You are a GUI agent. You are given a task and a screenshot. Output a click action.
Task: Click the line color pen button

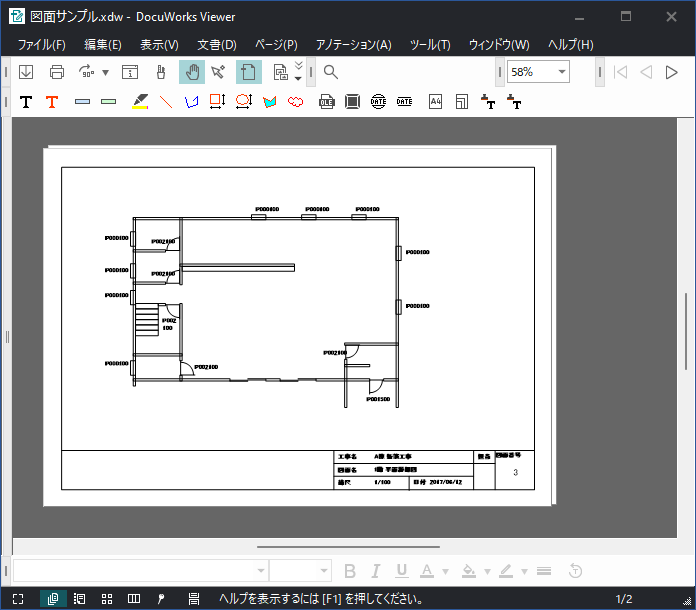point(506,571)
